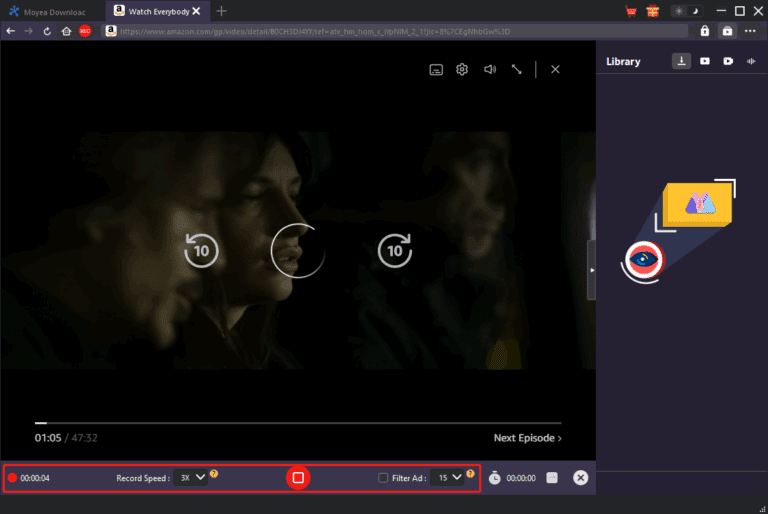768x514 pixels.
Task: Adjust volume with the speaker icon
Action: click(490, 69)
